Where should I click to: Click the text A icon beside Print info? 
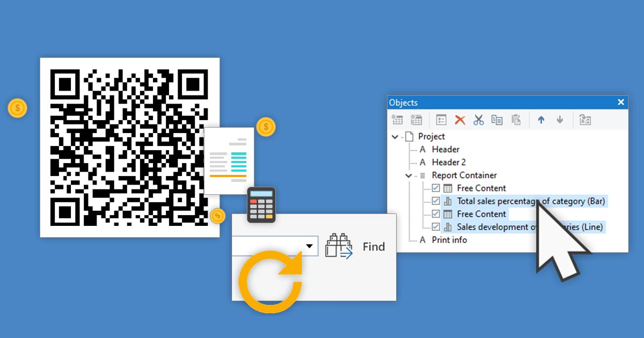pos(422,240)
